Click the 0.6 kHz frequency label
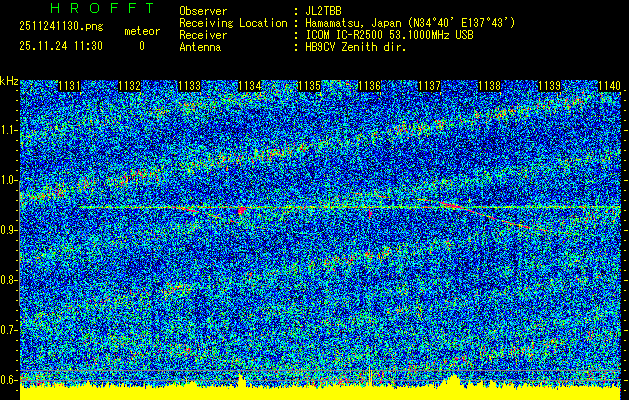 9,379
